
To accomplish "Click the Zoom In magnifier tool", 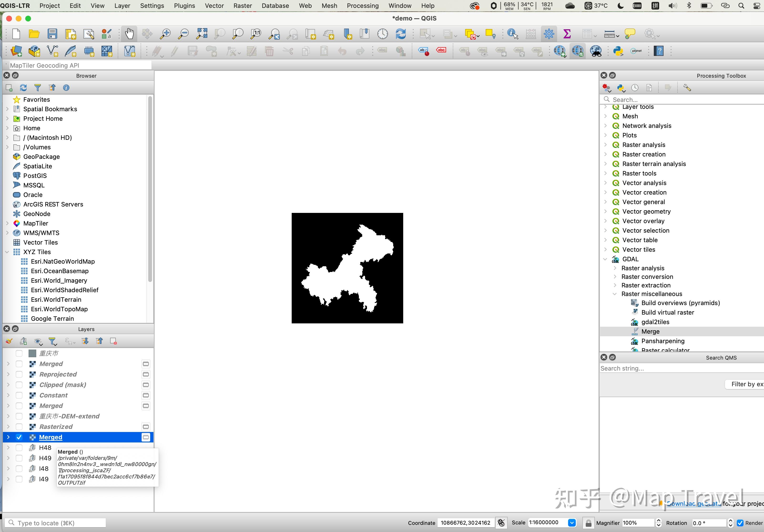I will pos(165,34).
